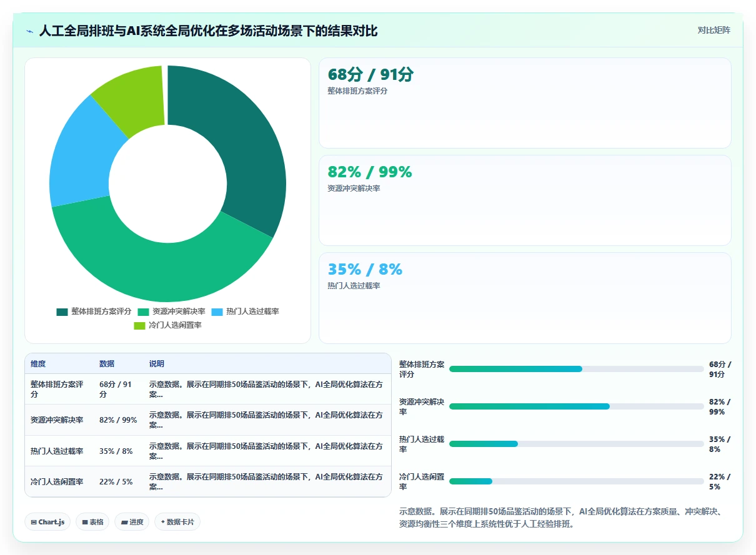
Task: Click the 资源冲突解决率 progress bar
Action: click(x=577, y=406)
